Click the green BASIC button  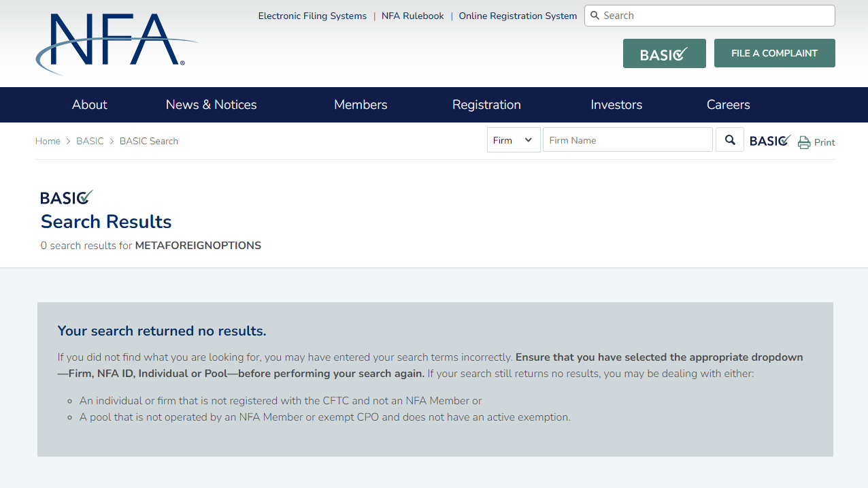[665, 53]
